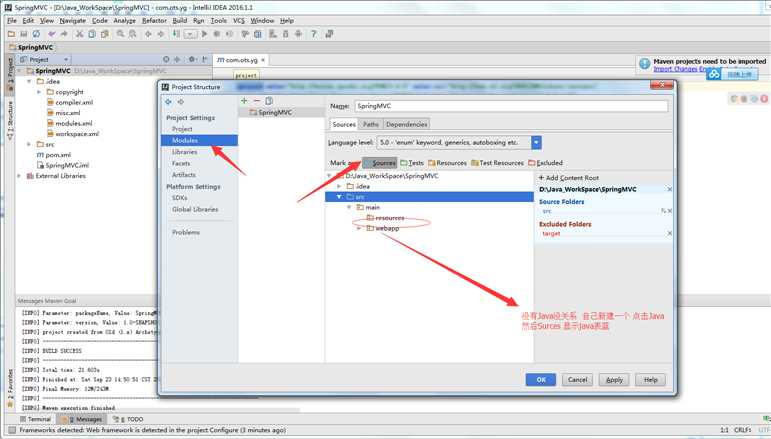Click the Undo arrow in main toolbar

tap(52, 34)
